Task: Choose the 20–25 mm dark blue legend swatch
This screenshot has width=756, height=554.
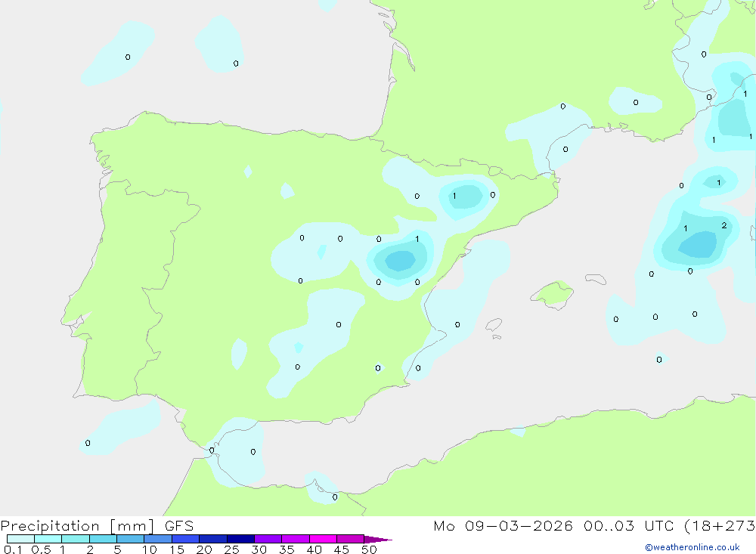Action: pos(213,539)
